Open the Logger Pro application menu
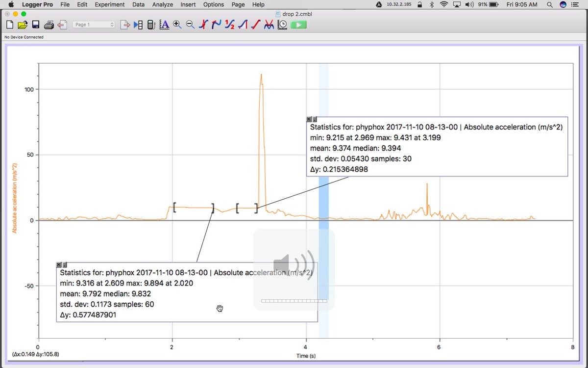Viewport: 588px width, 368px height. click(x=37, y=4)
